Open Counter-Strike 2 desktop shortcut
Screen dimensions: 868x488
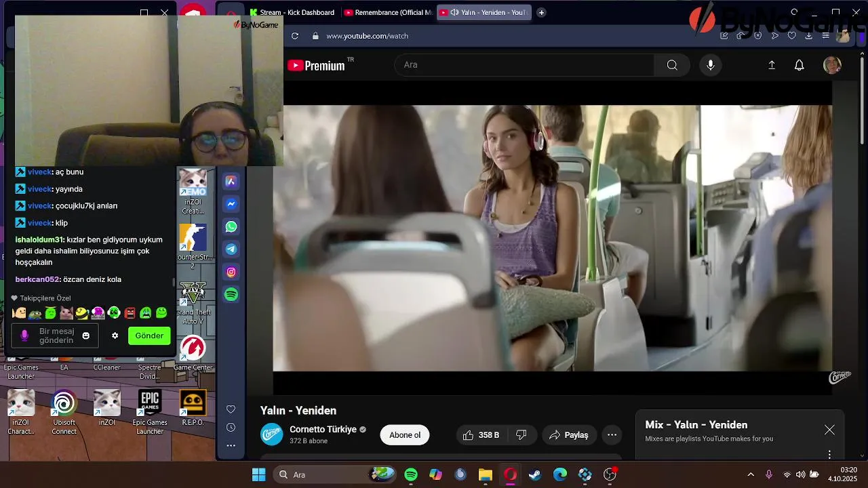[x=193, y=247]
